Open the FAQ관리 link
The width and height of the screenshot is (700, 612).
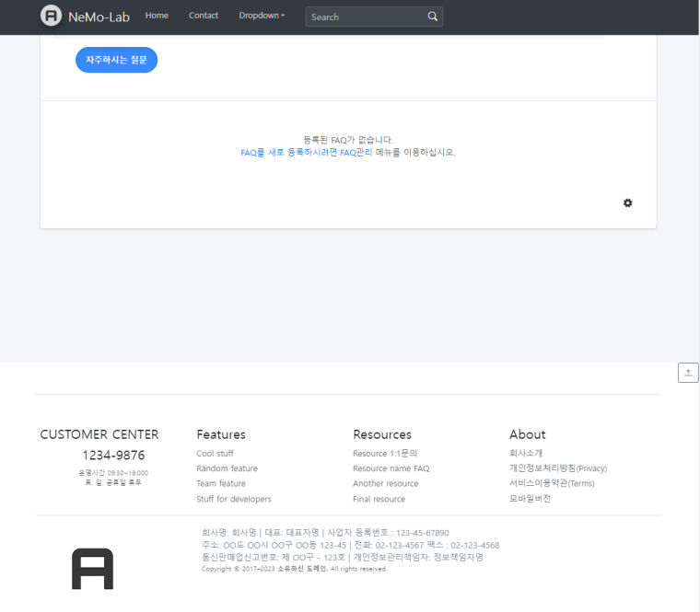[x=356, y=153]
